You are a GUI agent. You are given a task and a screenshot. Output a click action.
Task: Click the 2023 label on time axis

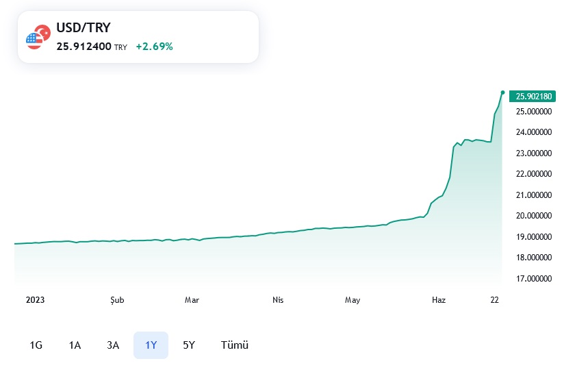(34, 300)
